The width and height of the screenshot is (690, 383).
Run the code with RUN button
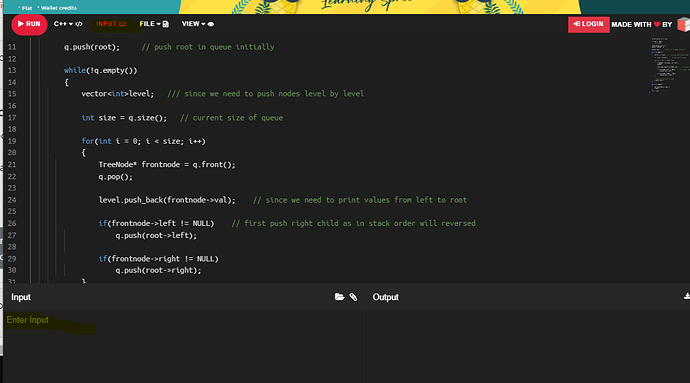tap(29, 24)
